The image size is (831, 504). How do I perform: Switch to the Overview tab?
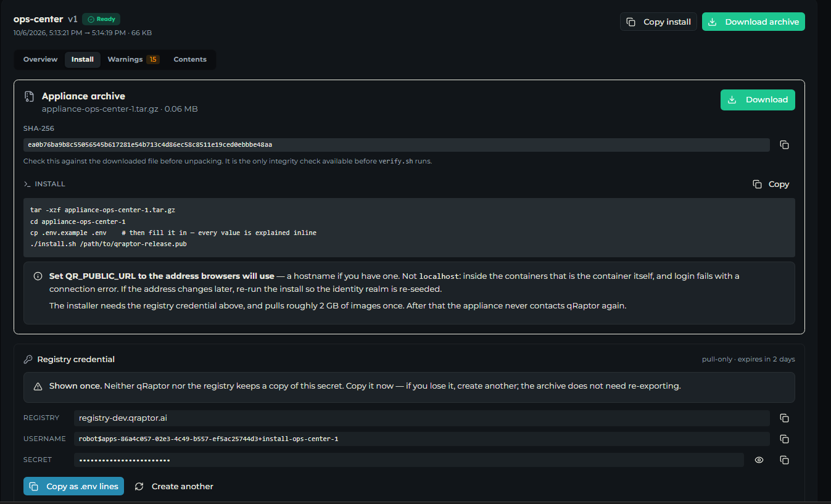(x=40, y=60)
